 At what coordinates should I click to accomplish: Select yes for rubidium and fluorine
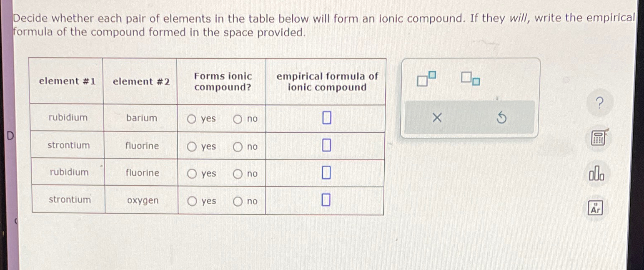click(x=191, y=174)
